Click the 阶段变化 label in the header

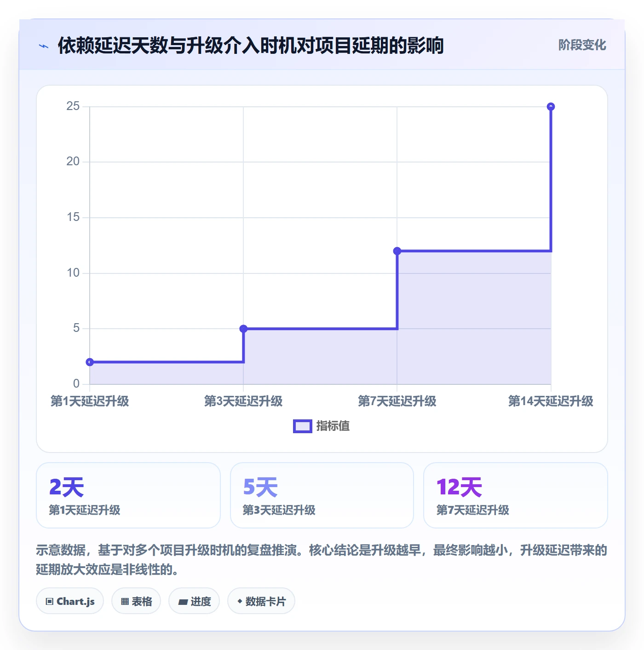click(x=582, y=45)
